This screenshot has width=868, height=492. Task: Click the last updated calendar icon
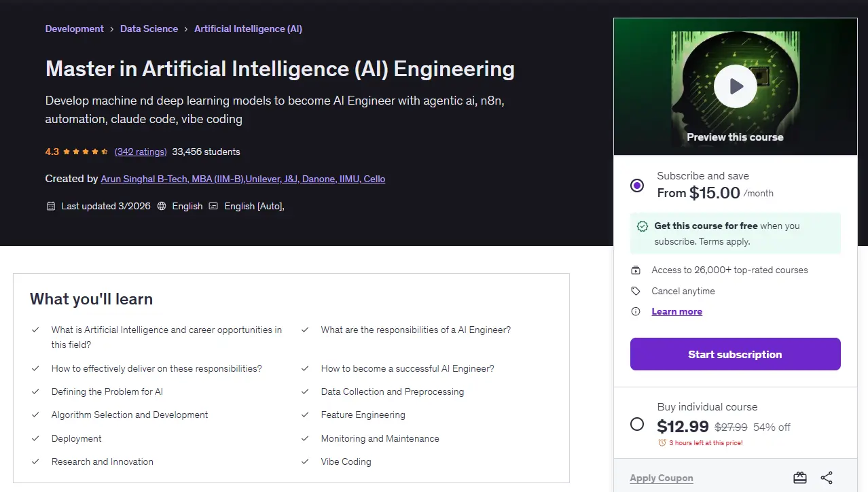pyautogui.click(x=50, y=206)
